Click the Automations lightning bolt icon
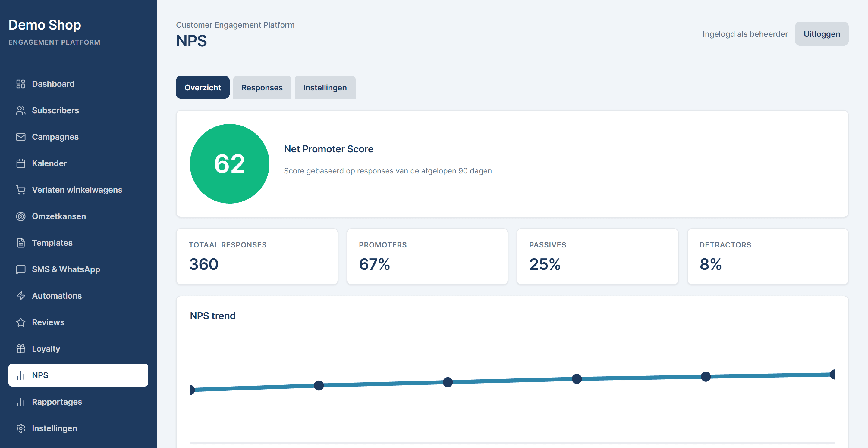 [20, 296]
